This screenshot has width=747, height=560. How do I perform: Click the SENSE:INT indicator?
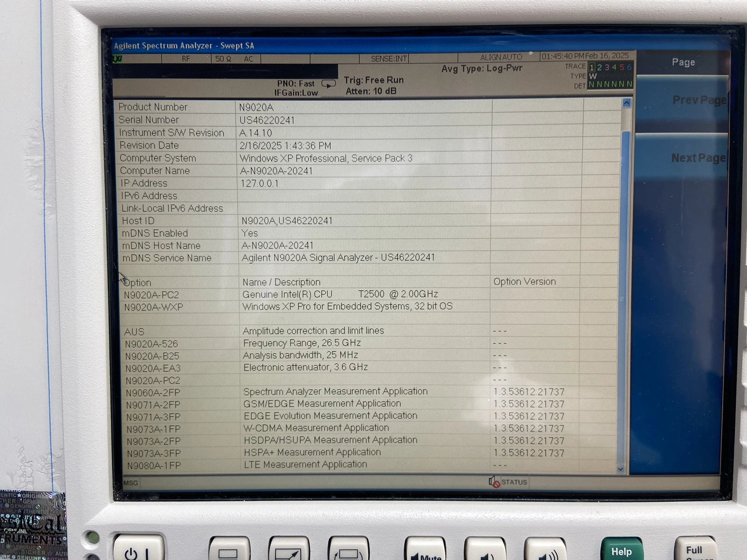(x=389, y=59)
